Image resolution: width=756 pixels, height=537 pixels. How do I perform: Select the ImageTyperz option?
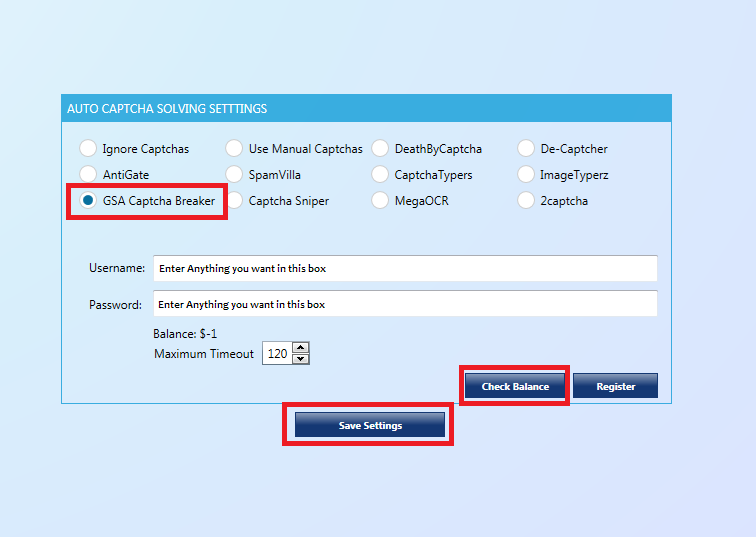click(x=526, y=175)
